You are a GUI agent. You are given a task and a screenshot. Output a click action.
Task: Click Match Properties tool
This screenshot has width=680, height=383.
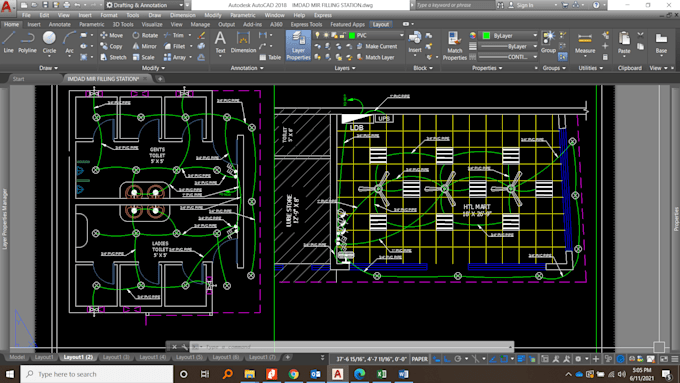pos(454,45)
